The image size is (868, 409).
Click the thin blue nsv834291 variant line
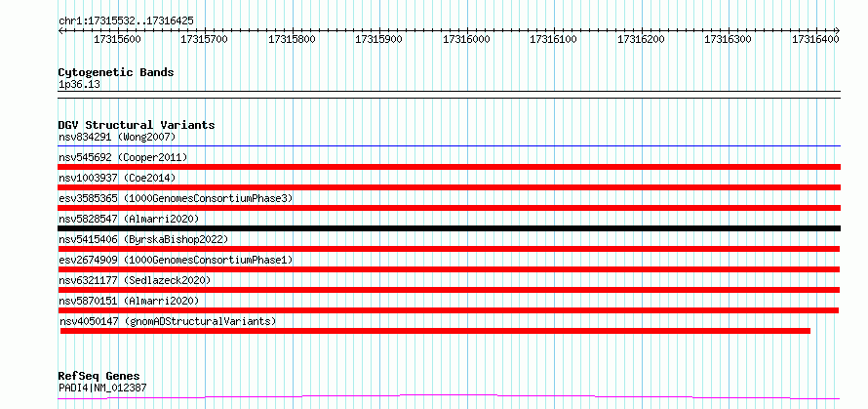tap(449, 146)
